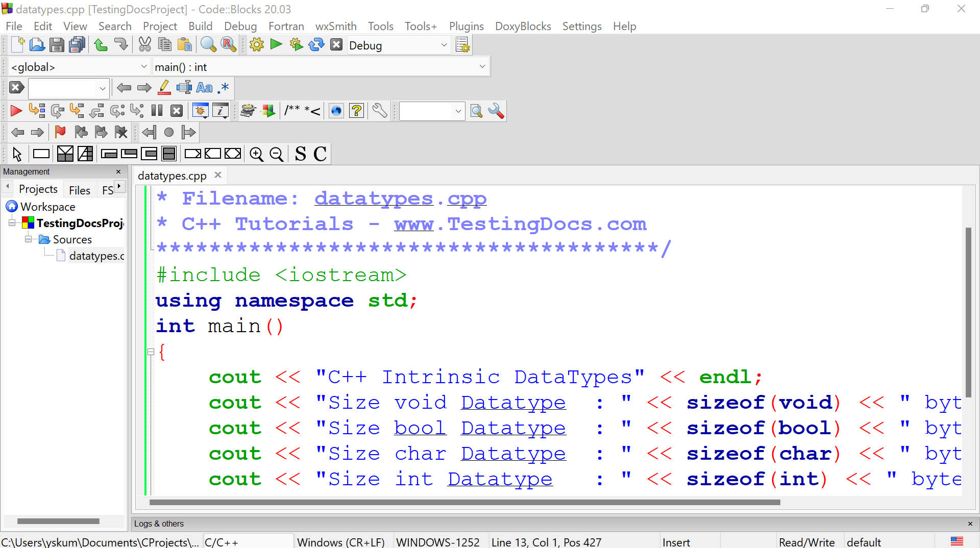Image resolution: width=980 pixels, height=548 pixels.
Task: Build the project using the gear icon
Action: point(257,44)
